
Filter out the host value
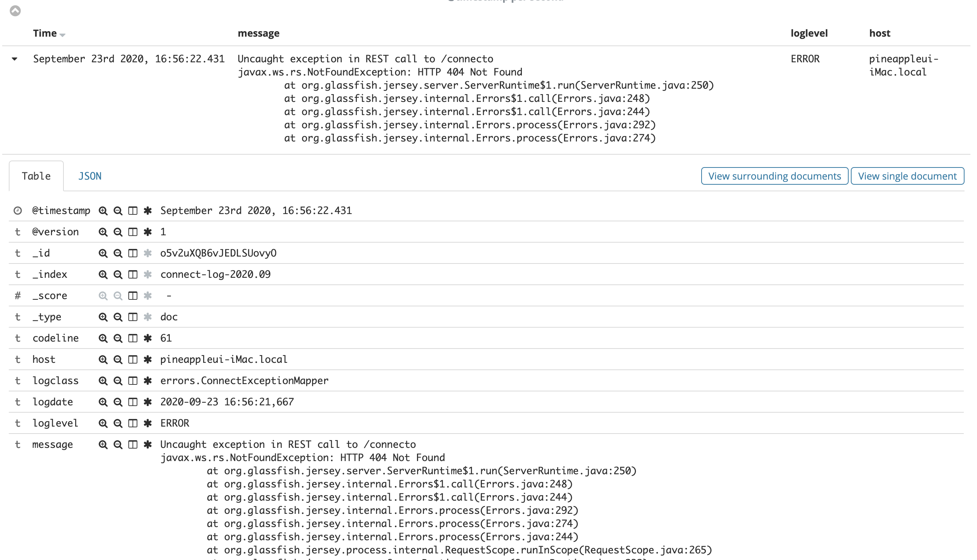point(118,360)
